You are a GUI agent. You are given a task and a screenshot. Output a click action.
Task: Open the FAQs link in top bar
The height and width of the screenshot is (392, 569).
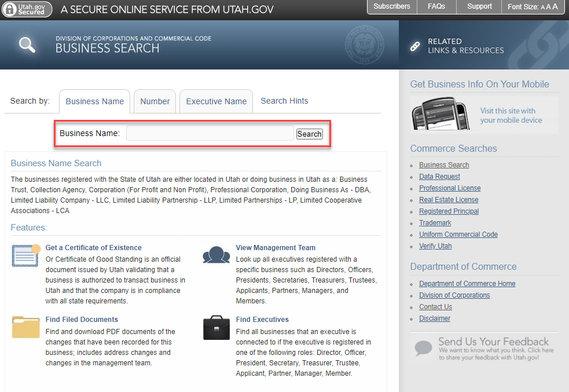pos(436,6)
